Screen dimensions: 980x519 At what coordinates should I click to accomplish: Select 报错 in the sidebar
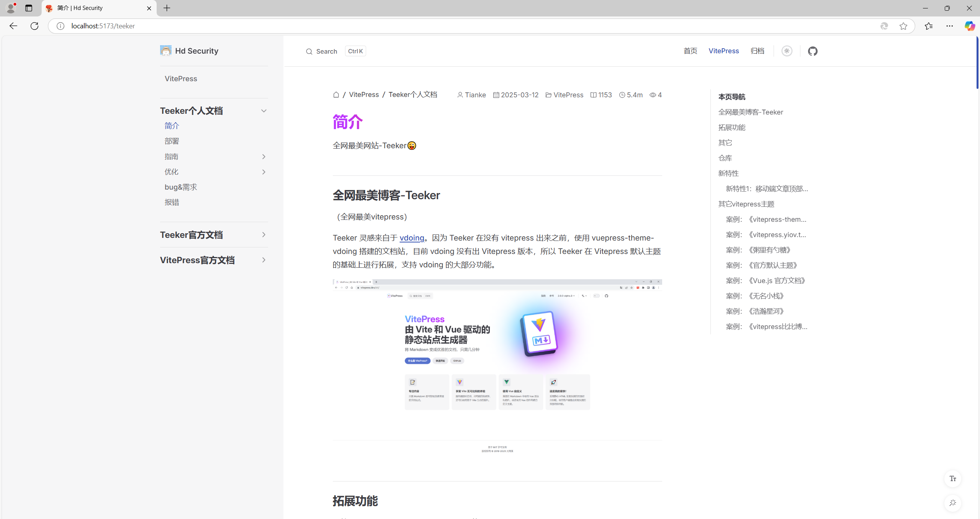click(x=172, y=202)
